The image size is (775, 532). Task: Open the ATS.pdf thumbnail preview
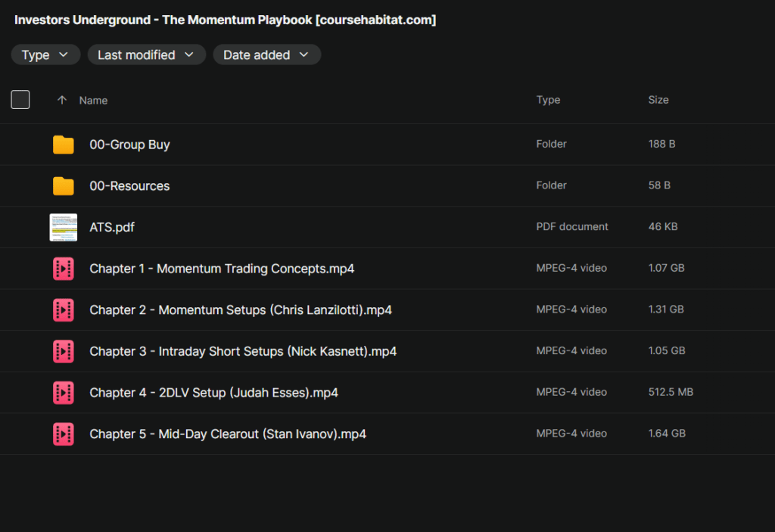click(x=64, y=228)
